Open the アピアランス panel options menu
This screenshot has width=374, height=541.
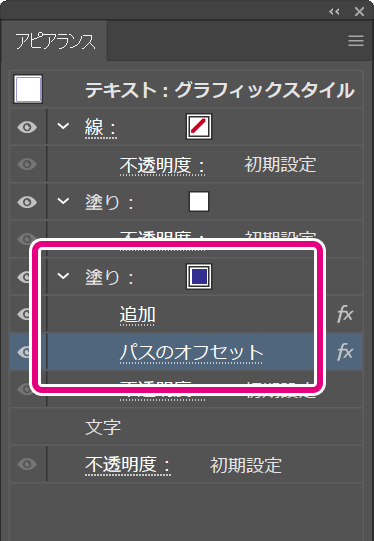[x=356, y=41]
